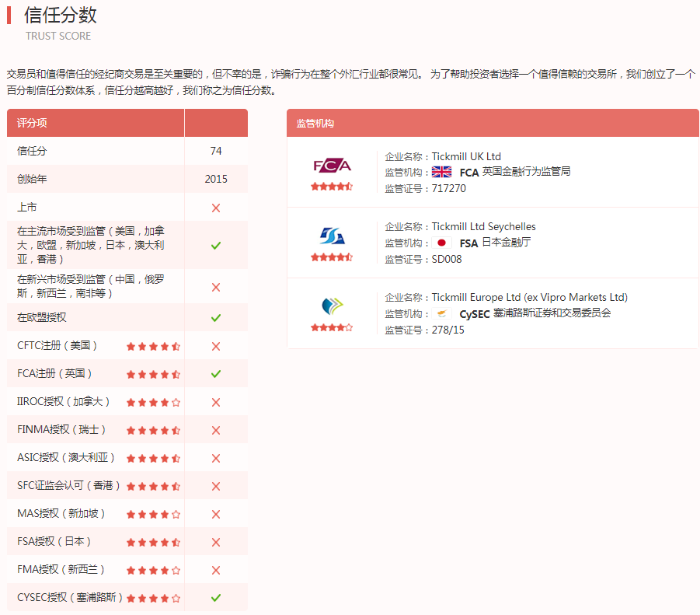Click the green check for 在主流市场受到监管
This screenshot has height=615, width=700.
point(216,245)
